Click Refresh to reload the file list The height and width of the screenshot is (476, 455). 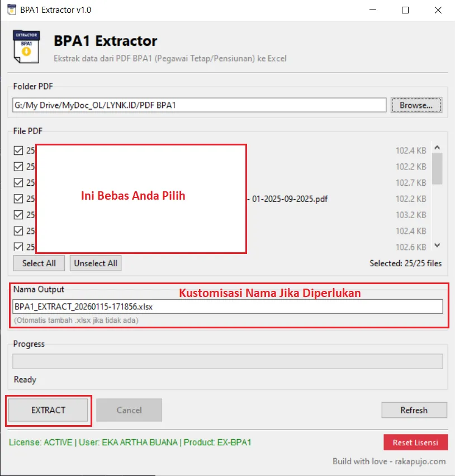point(414,410)
